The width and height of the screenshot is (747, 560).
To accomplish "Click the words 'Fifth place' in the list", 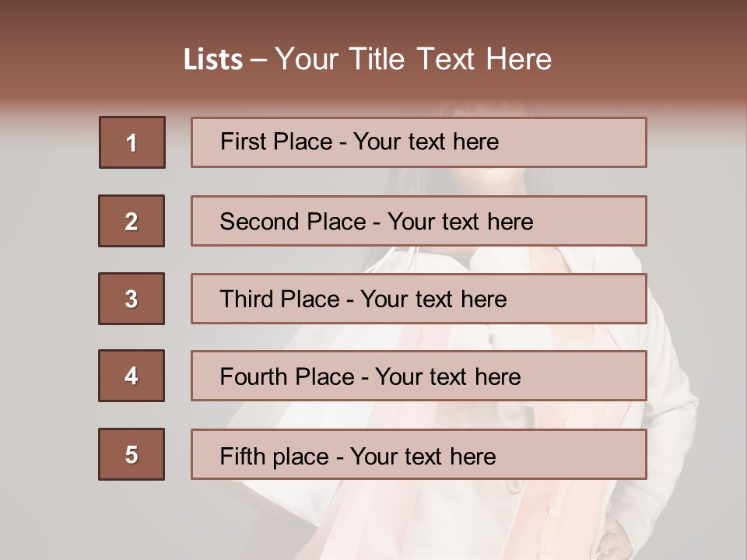I will coord(275,457).
